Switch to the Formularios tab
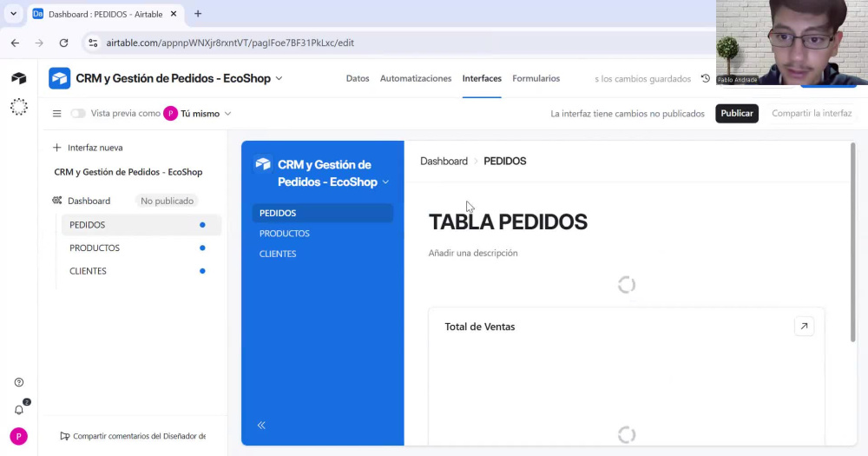The width and height of the screenshot is (868, 456). 536,79
